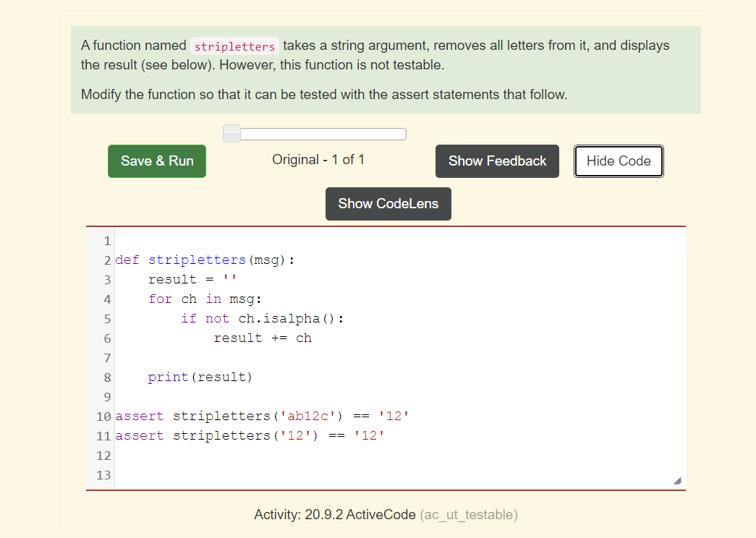Open feedback with Show Feedback button
The height and width of the screenshot is (538, 756).
pos(497,161)
